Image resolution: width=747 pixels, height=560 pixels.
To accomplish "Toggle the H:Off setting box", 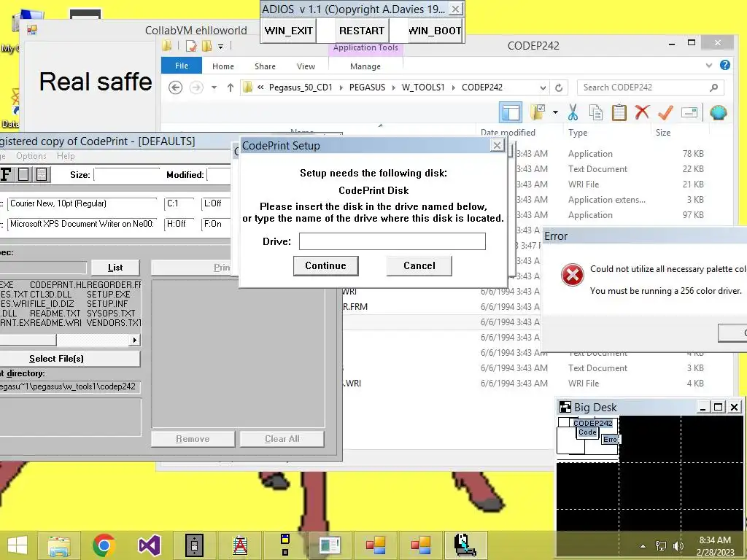I will (178, 224).
